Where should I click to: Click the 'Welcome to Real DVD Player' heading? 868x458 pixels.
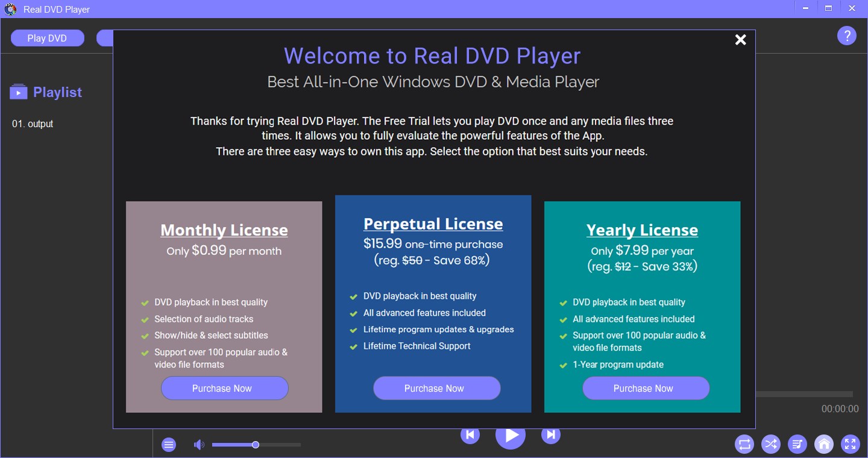tap(432, 55)
